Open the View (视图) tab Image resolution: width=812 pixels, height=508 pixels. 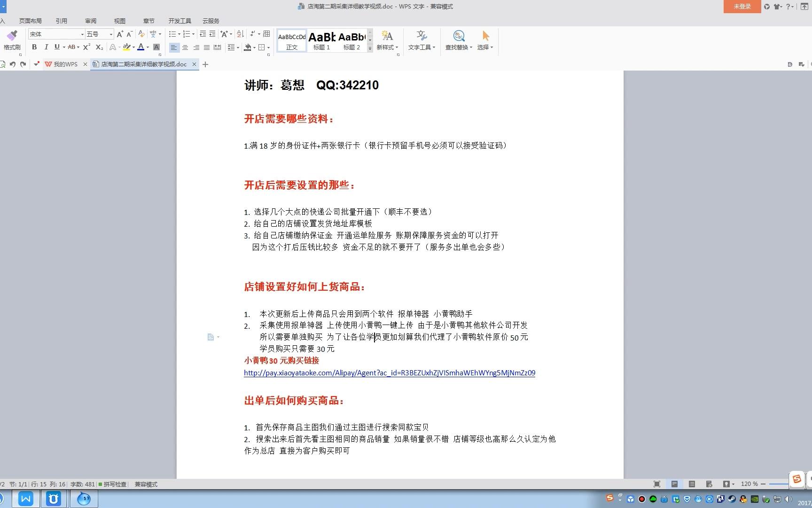tap(120, 21)
